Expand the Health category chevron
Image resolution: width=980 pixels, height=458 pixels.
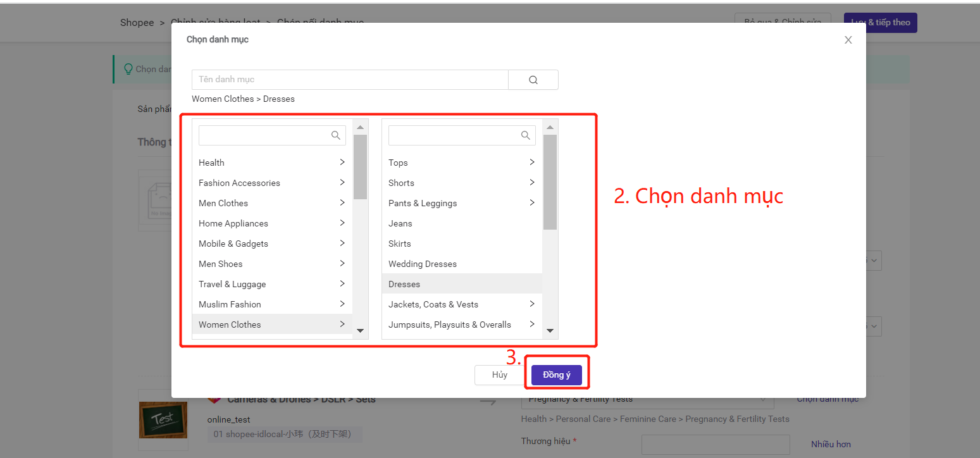click(342, 163)
